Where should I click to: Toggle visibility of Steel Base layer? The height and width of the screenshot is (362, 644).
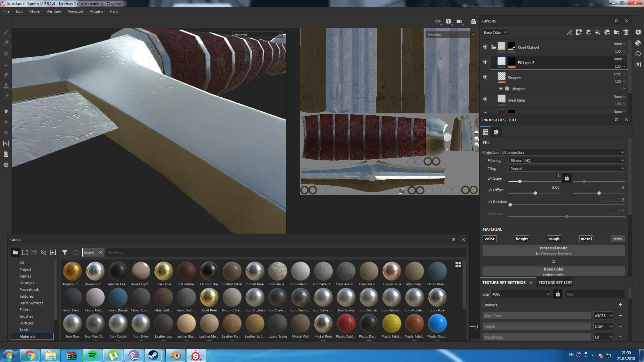[x=485, y=100]
